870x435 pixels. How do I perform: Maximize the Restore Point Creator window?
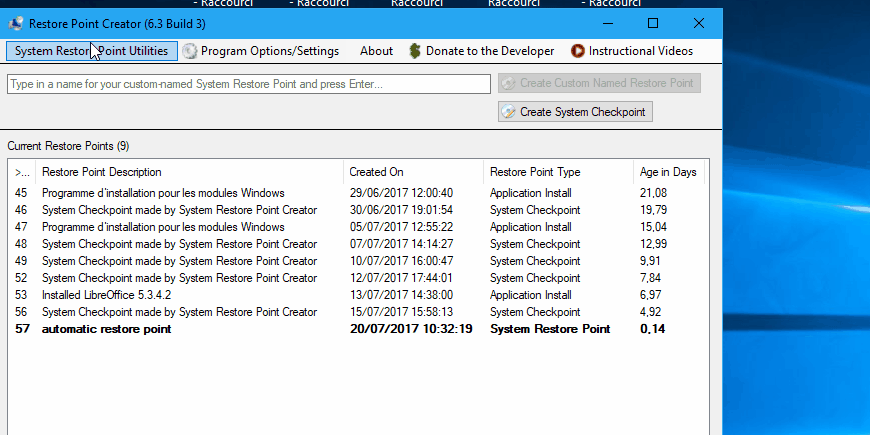coord(653,23)
